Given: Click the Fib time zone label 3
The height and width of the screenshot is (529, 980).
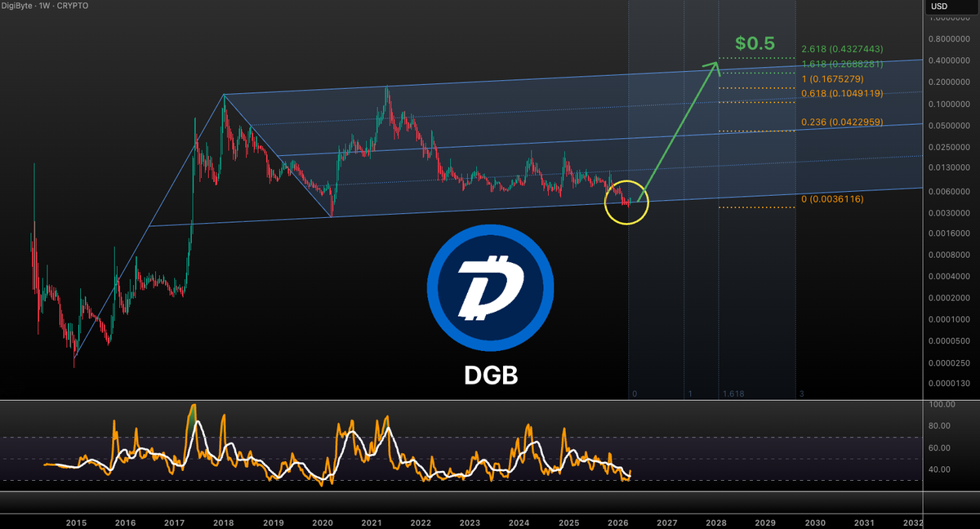Looking at the screenshot, I should [x=802, y=393].
